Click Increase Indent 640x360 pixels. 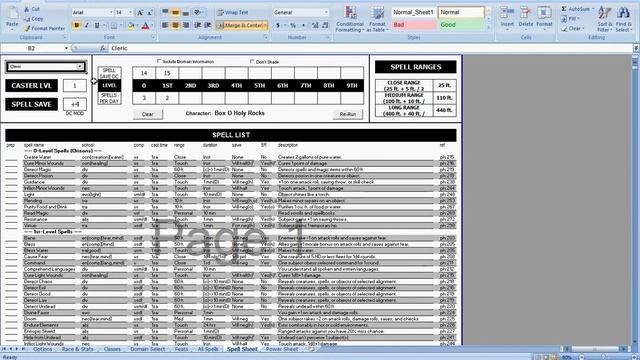coord(207,25)
